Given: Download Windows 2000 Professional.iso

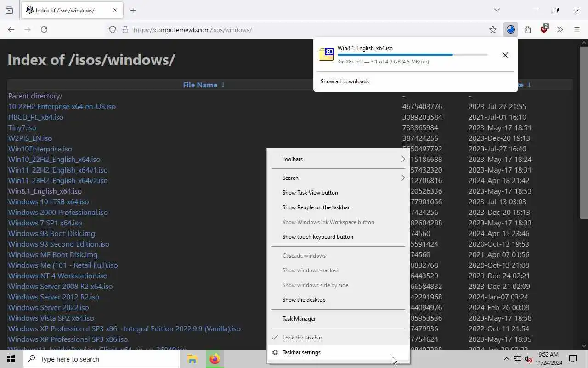Looking at the screenshot, I should 58,212.
